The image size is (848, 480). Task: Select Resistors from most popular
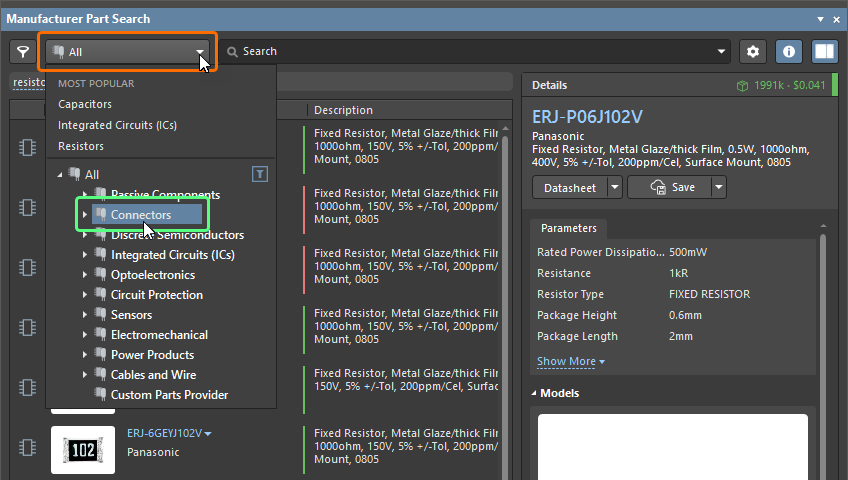click(x=81, y=146)
